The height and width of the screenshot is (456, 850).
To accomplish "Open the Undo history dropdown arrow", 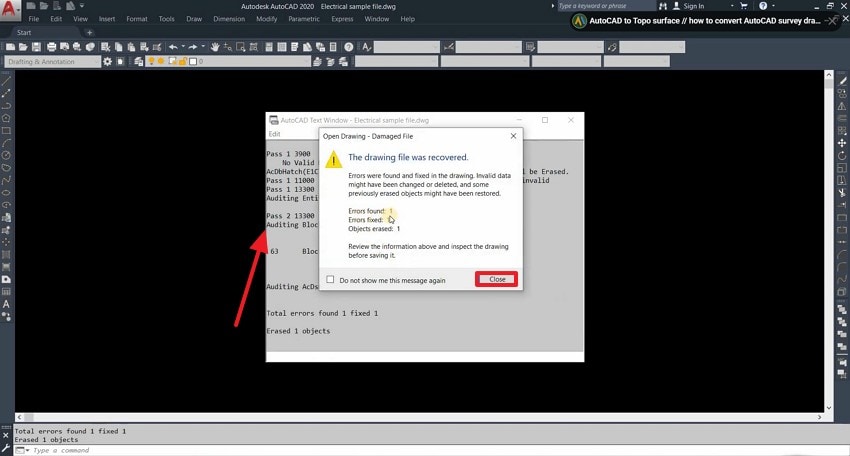I will (183, 47).
